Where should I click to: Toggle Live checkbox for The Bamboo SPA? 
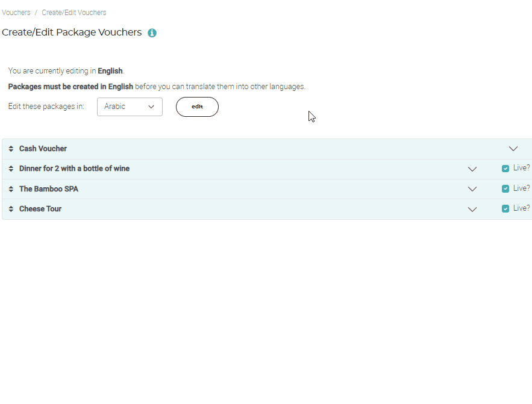(505, 188)
